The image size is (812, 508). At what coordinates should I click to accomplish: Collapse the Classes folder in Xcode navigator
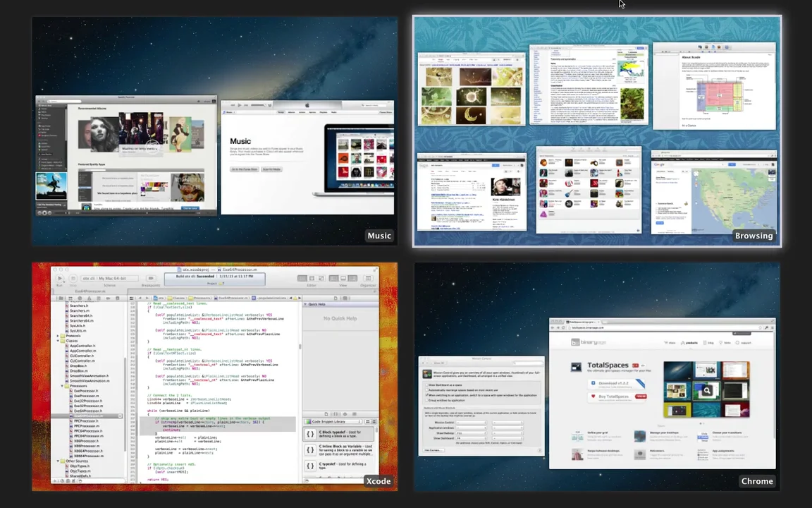(58, 341)
